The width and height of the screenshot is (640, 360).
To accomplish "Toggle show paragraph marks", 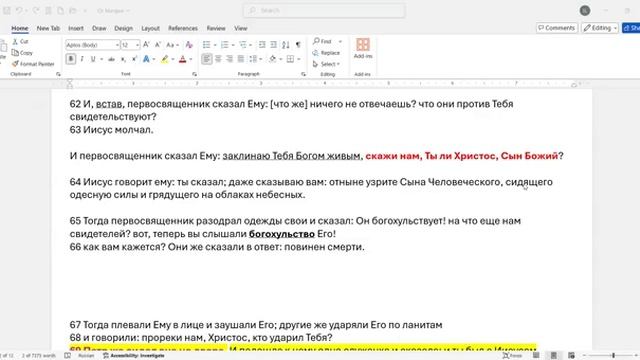I will click(x=298, y=44).
